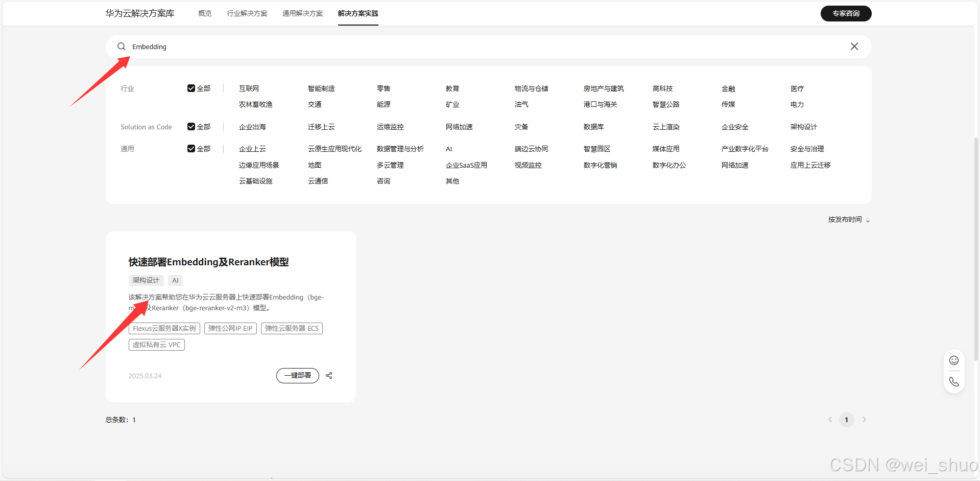
Task: Clear the Embedding search with the X icon
Action: (854, 46)
